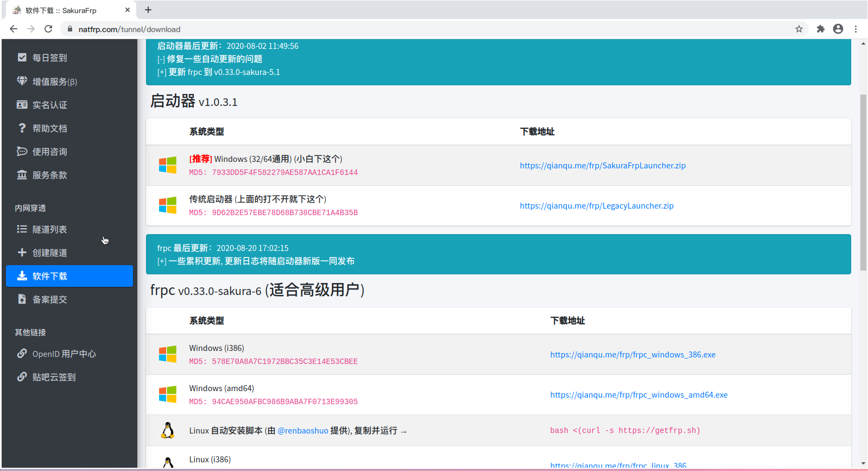Click the scrollbar down arrow
This screenshot has width=868, height=471.
pyautogui.click(x=863, y=463)
